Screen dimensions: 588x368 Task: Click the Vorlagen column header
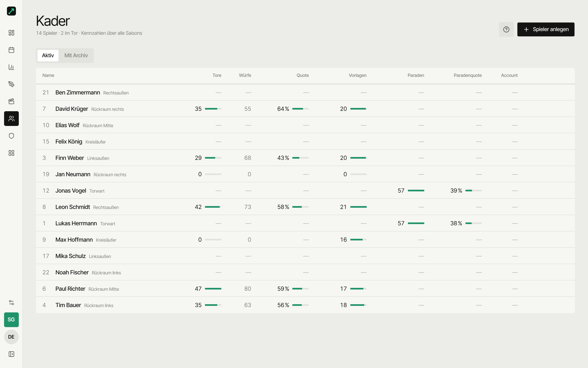pyautogui.click(x=357, y=75)
